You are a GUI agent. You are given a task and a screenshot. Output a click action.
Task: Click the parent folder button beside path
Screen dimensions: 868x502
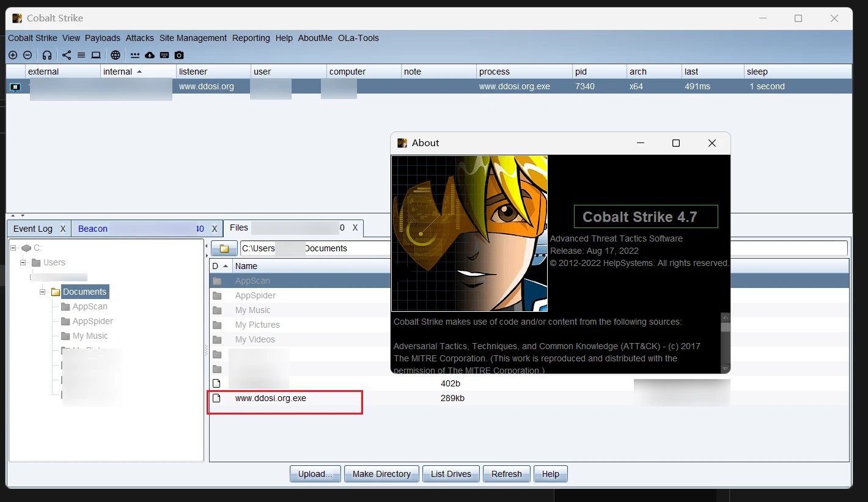[x=224, y=248]
